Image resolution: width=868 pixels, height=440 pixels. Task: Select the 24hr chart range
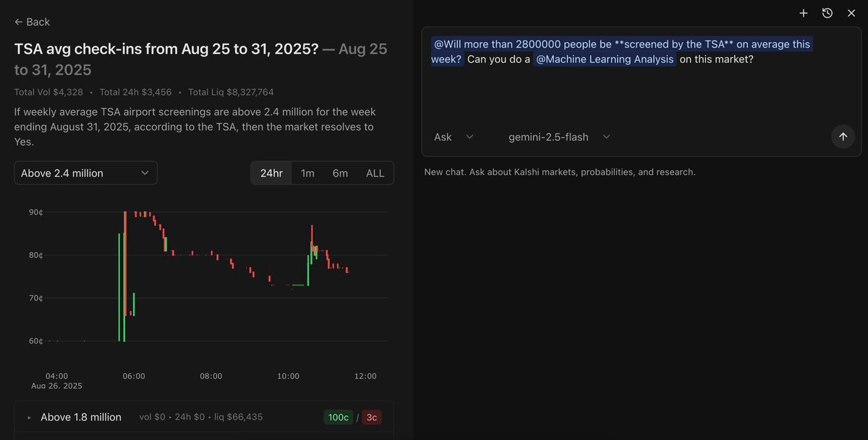click(271, 173)
